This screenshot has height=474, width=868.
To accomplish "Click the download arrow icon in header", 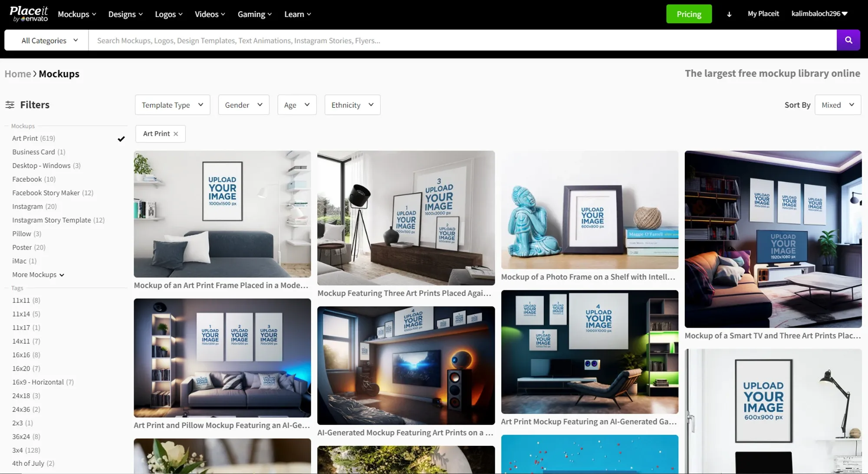I will [729, 14].
